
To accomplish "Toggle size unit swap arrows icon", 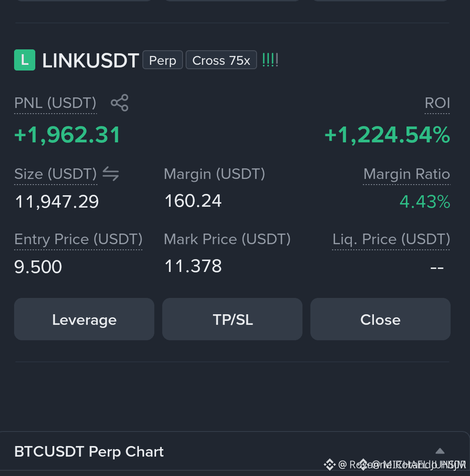I will coord(111,174).
